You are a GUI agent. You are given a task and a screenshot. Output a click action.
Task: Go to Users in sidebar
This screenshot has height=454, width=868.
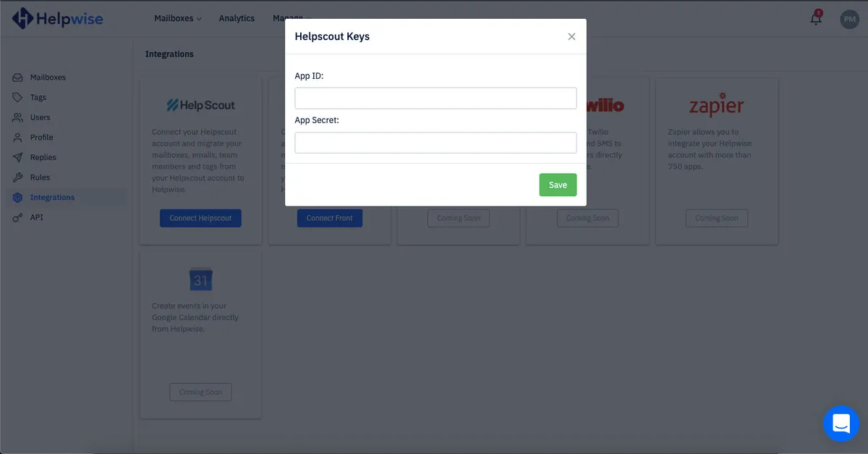coord(41,117)
